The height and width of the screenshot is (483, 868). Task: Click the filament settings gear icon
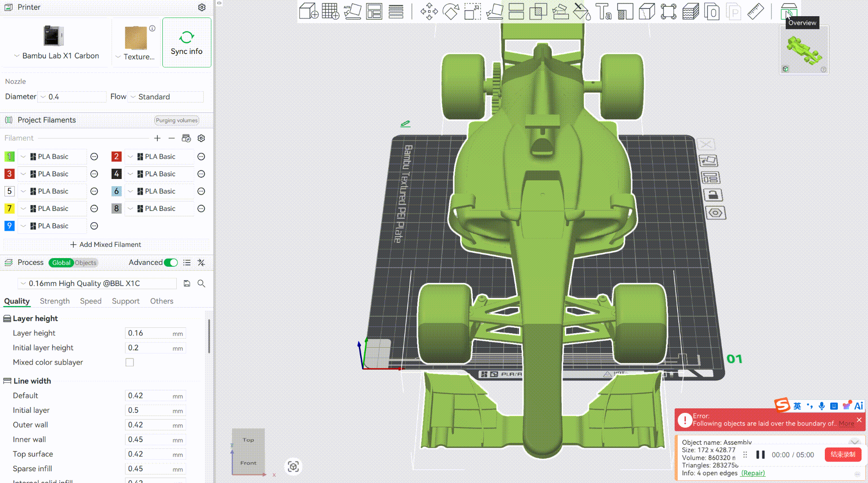[201, 138]
